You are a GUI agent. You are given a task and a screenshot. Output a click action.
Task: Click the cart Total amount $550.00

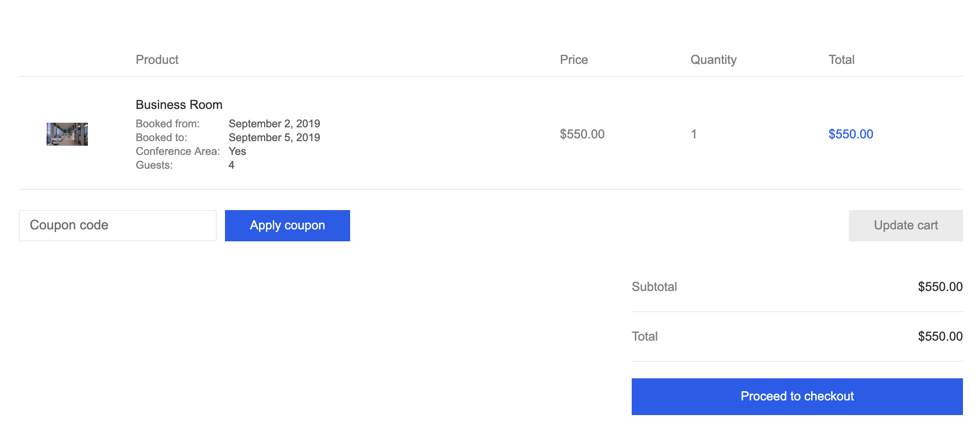(x=940, y=336)
